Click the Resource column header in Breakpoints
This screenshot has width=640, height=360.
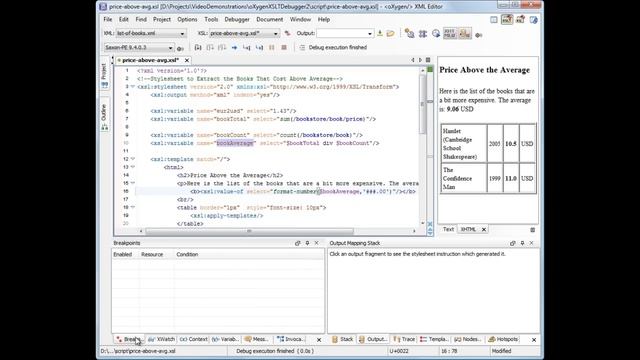click(152, 254)
